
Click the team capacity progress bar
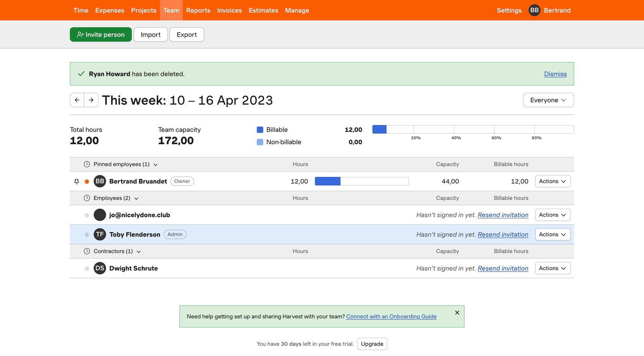pyautogui.click(x=473, y=129)
